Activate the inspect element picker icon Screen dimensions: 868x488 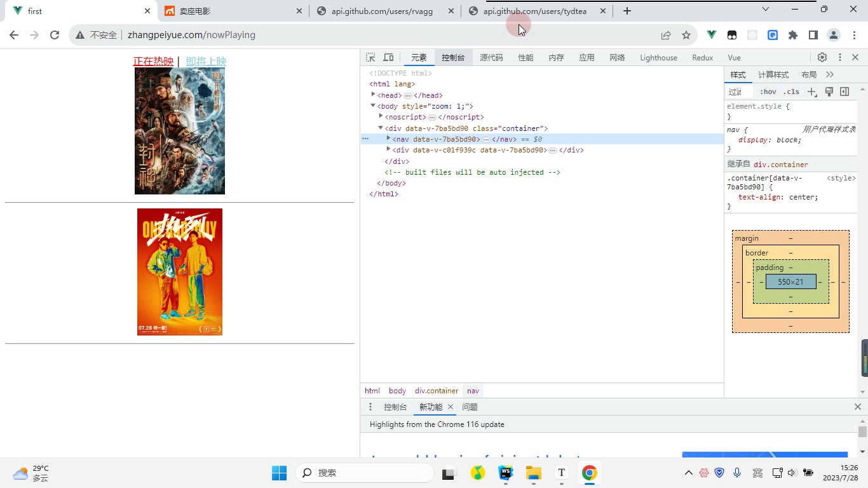pyautogui.click(x=370, y=57)
